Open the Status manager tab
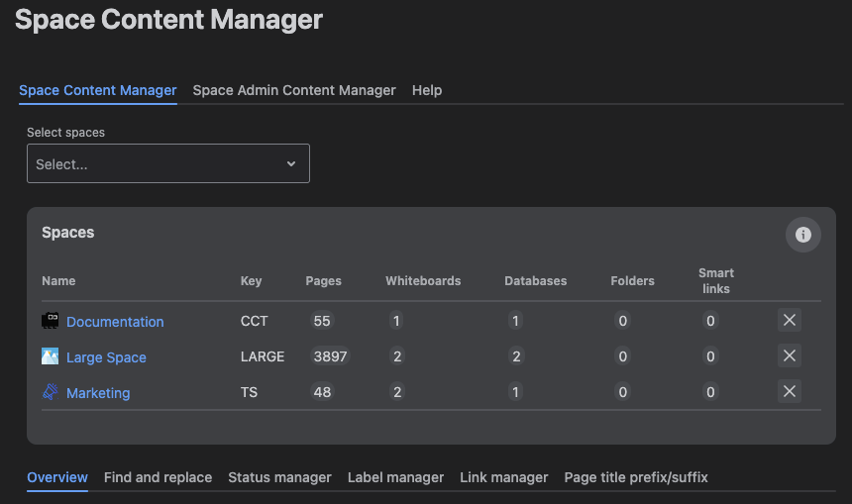The image size is (852, 504). pos(279,477)
